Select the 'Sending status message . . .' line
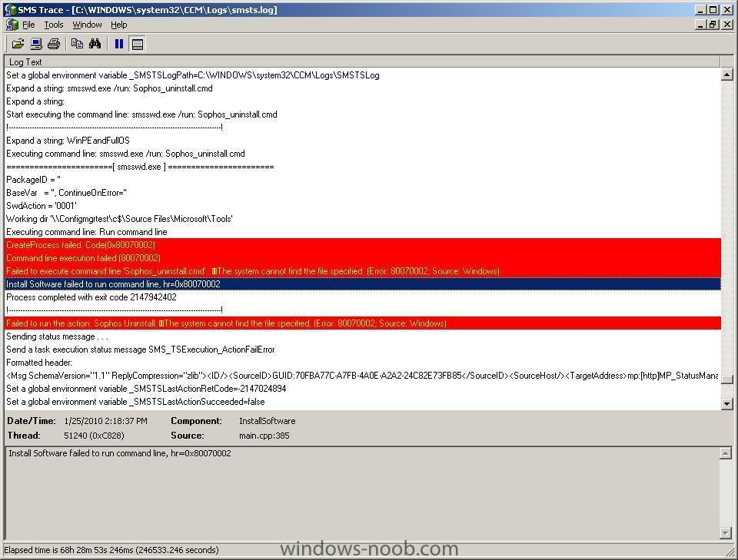Viewport: 738px width, 560px height. pos(362,336)
